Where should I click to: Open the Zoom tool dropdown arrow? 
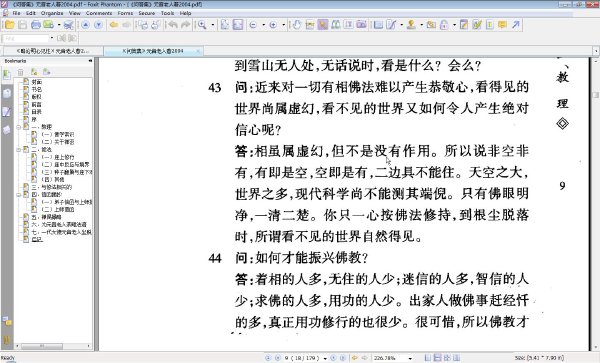coord(212,25)
